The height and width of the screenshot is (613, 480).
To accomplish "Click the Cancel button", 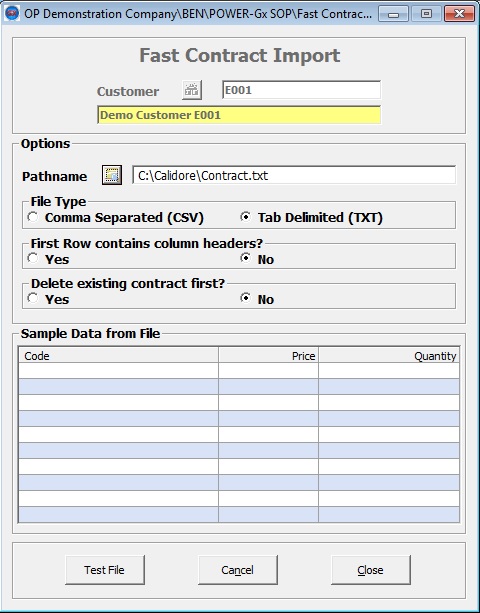I will pos(238,570).
